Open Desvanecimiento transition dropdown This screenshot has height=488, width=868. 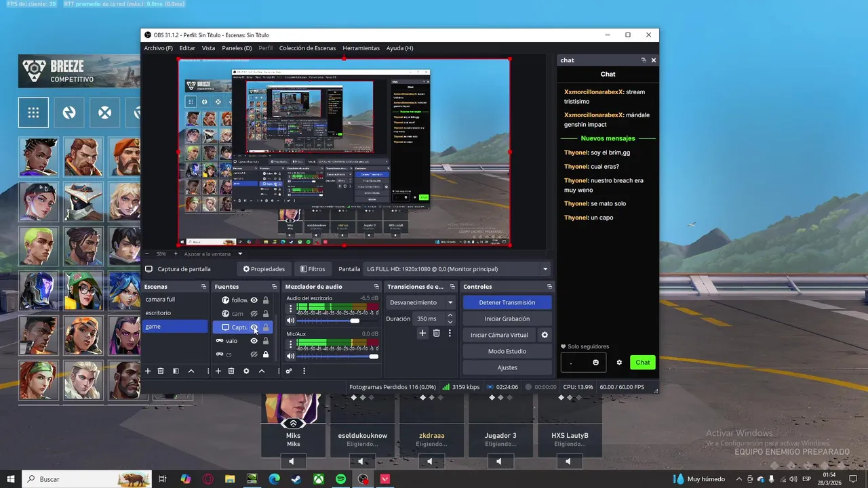click(422, 302)
